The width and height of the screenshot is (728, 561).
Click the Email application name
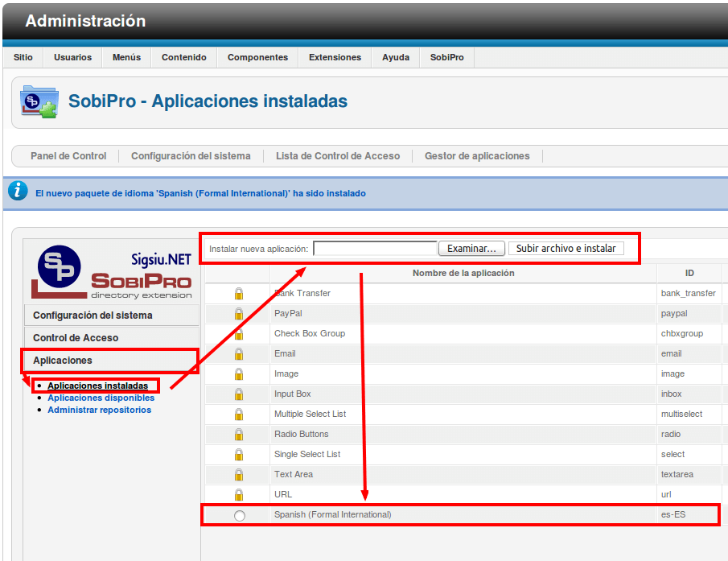285,354
